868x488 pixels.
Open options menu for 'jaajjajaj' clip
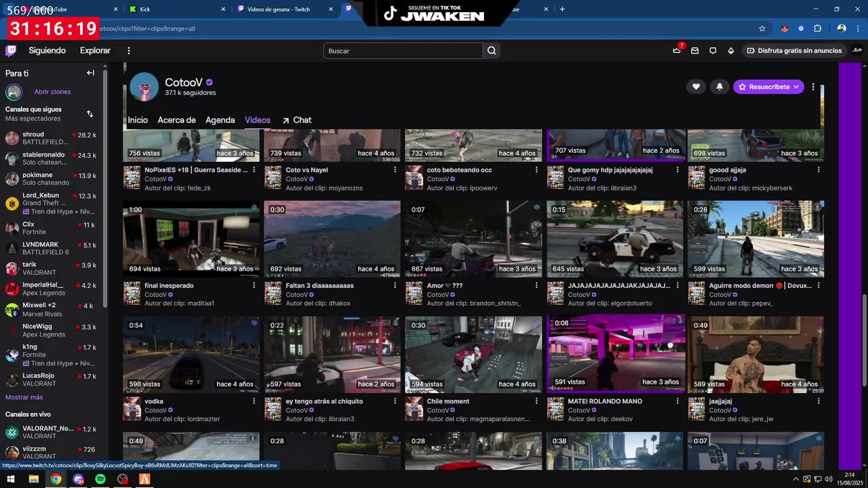[818, 401]
